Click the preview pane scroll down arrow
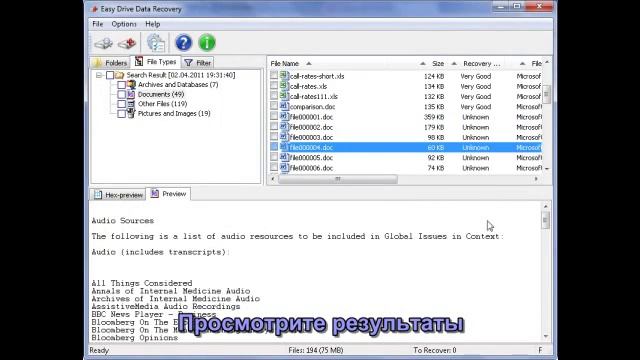Screen dimensions: 640x360 546,337
